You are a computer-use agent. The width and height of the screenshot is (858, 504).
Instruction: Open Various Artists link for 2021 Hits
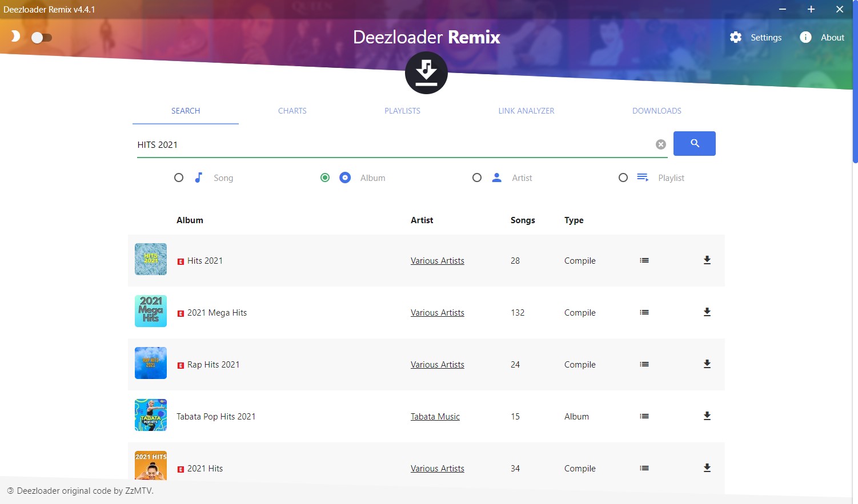[438, 469]
